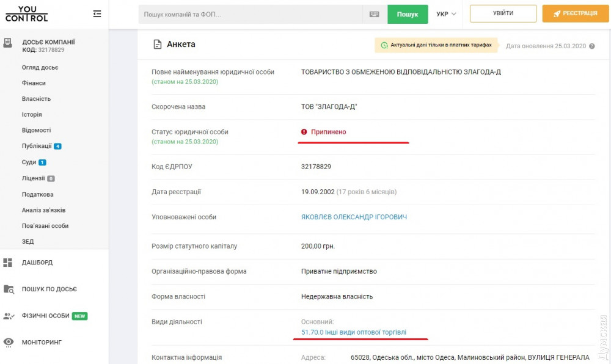Click the YouControl logo
Viewport: 611px width, 364px height.
coord(26,13)
